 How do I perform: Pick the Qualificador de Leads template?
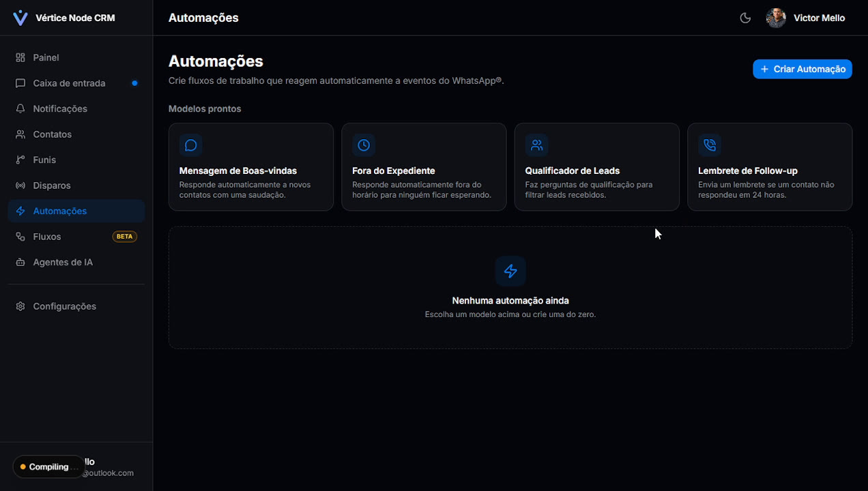point(597,167)
